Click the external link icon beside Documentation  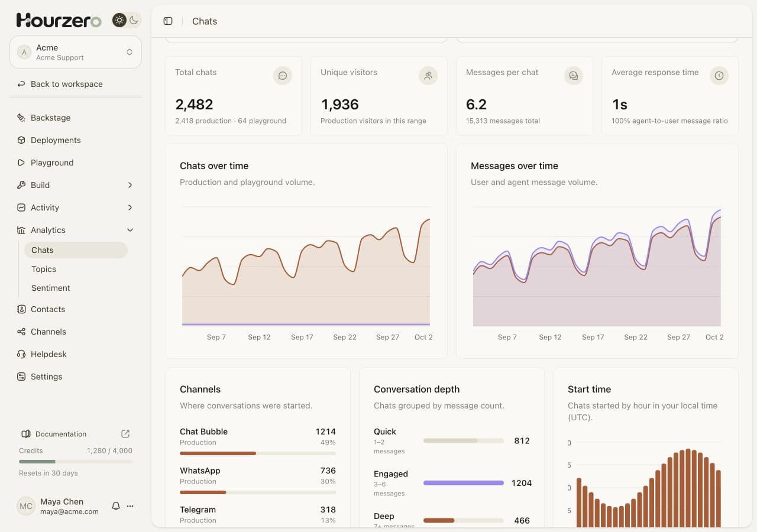(125, 434)
